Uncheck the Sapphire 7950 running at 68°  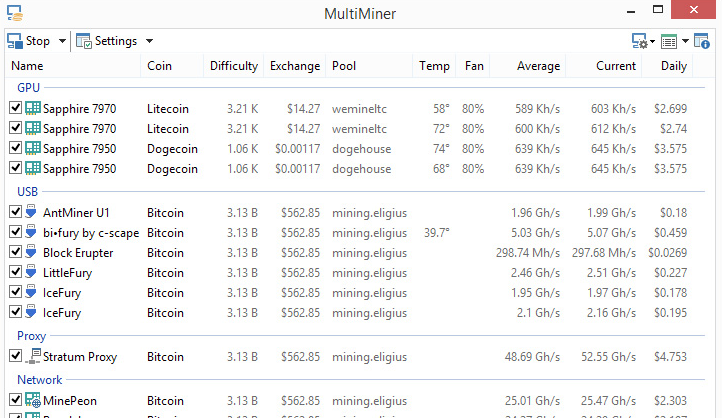[15, 168]
